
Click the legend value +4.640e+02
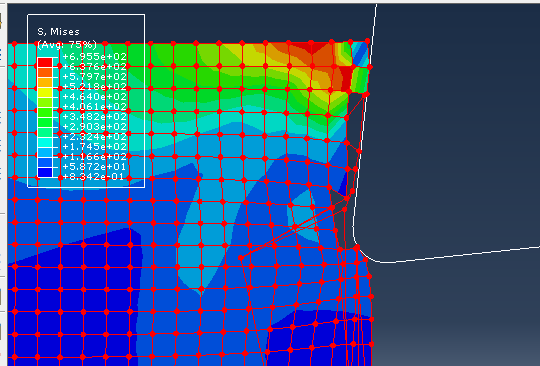(x=95, y=96)
